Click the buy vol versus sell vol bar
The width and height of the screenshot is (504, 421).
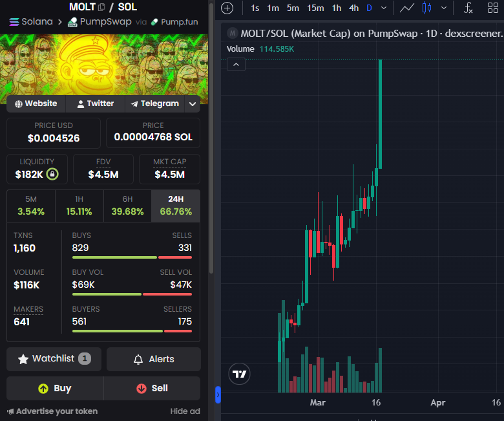point(132,294)
